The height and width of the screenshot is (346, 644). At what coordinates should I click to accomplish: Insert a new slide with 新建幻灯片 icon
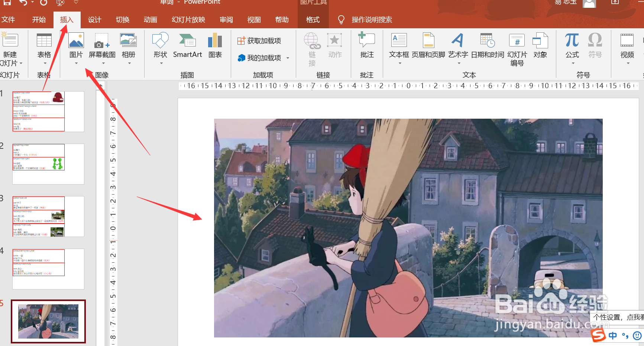10,40
